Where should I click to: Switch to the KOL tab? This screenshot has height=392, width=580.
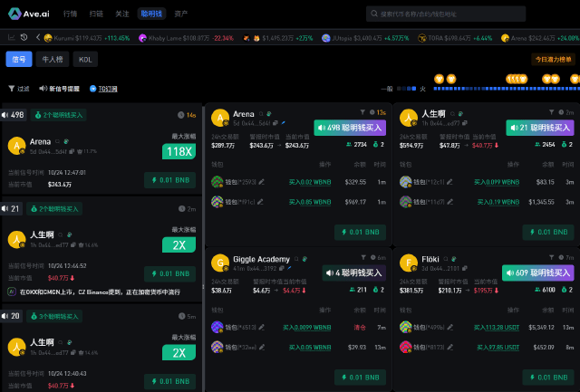85,59
